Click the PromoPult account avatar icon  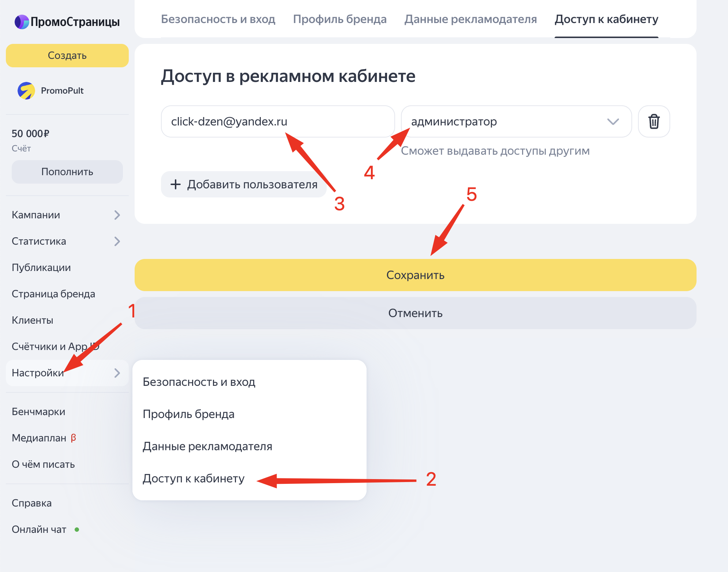point(26,91)
